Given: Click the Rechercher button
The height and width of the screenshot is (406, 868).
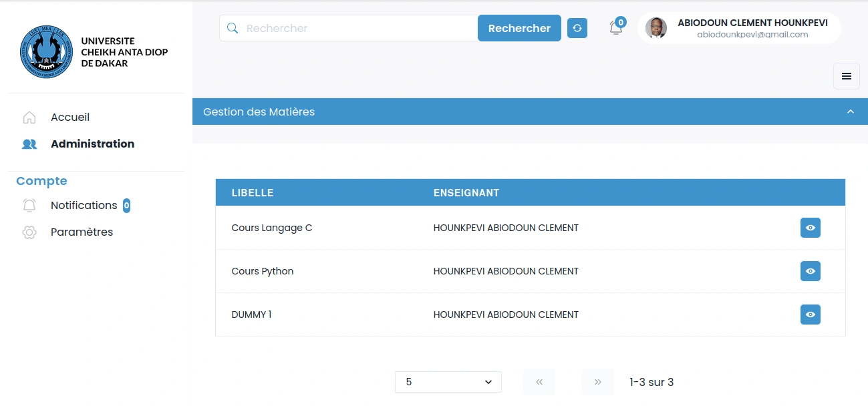Looking at the screenshot, I should (x=519, y=28).
